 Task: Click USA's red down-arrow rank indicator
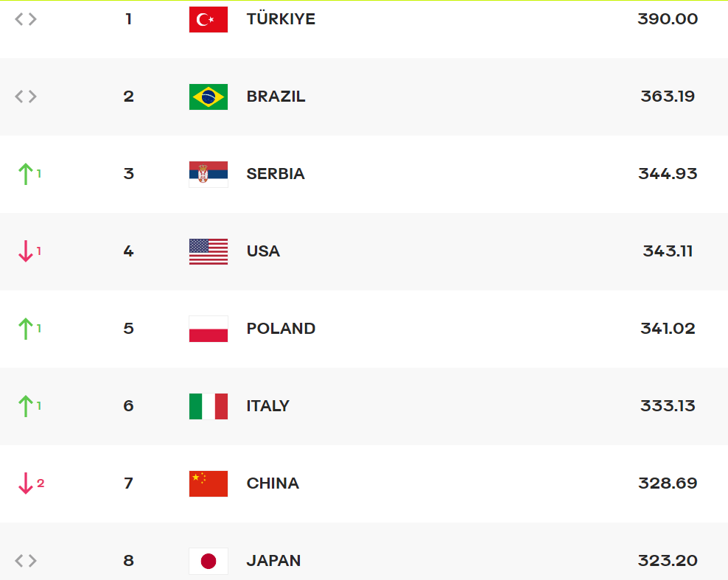27,251
